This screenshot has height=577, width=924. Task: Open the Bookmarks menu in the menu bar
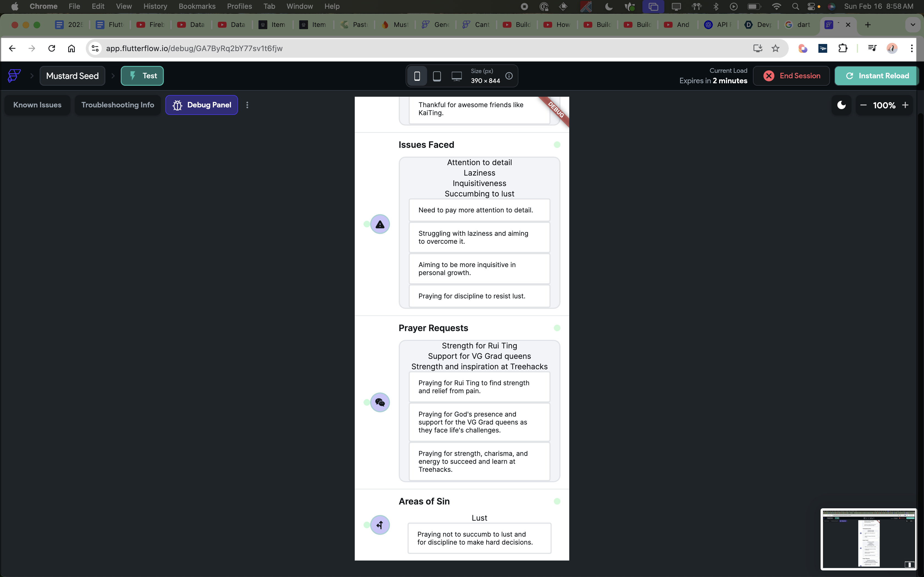197,6
